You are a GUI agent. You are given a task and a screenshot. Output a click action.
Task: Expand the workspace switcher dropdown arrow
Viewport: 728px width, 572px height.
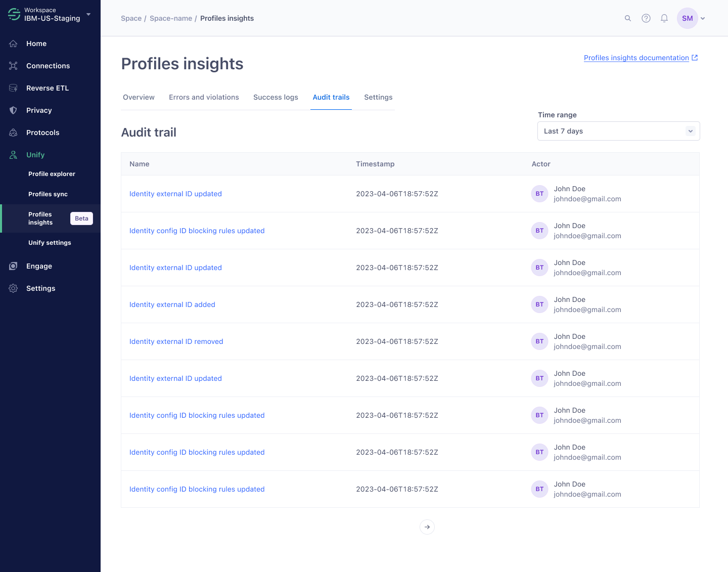[88, 14]
